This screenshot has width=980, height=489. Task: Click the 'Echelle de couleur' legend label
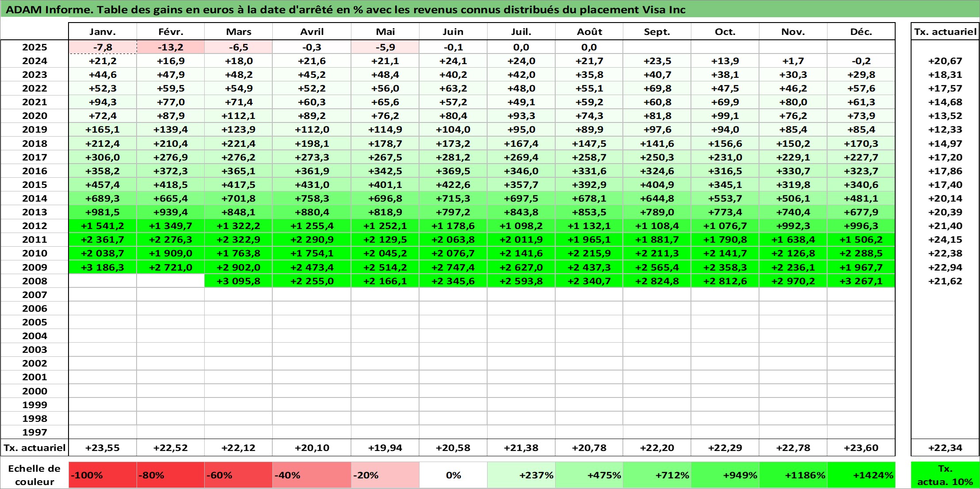[x=34, y=475]
